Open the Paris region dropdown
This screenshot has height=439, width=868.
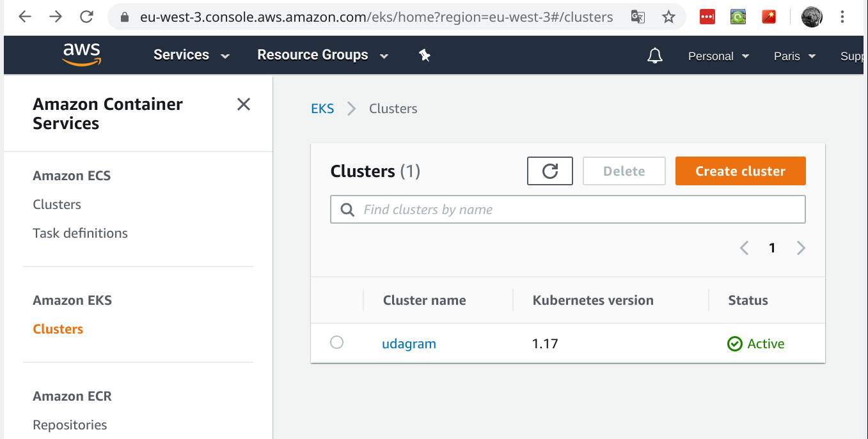(x=794, y=56)
